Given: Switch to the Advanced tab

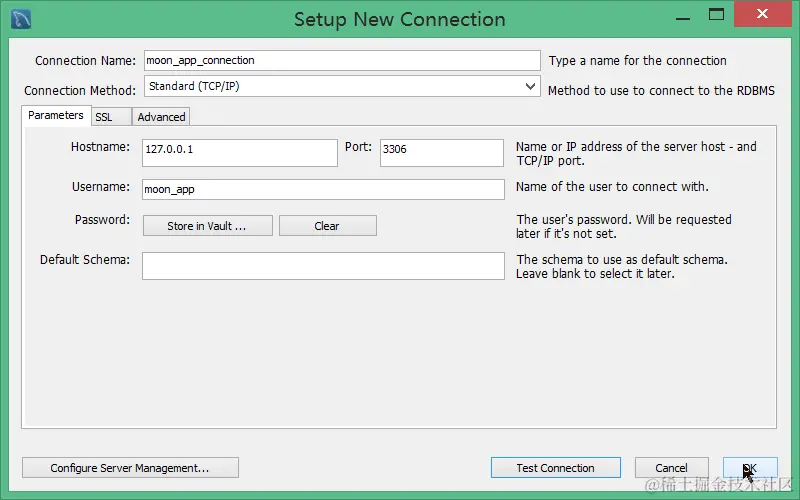Looking at the screenshot, I should 161,117.
